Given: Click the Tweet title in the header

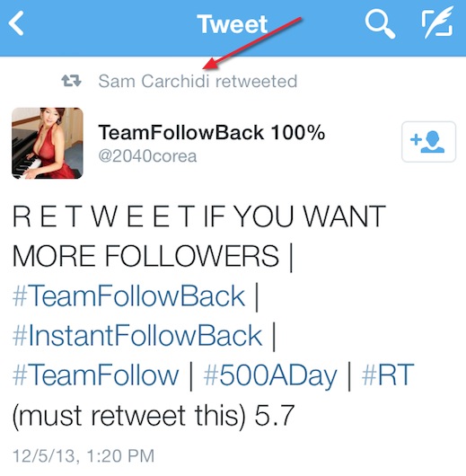Looking at the screenshot, I should [x=233, y=24].
